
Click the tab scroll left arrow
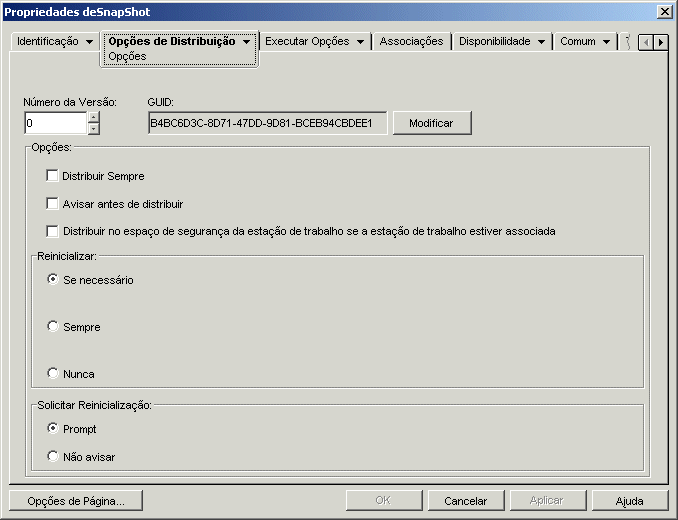coord(646,42)
